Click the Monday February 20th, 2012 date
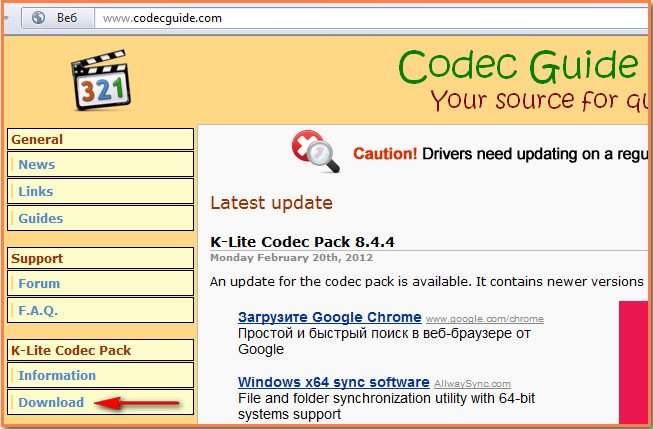This screenshot has height=429, width=653. click(x=292, y=257)
